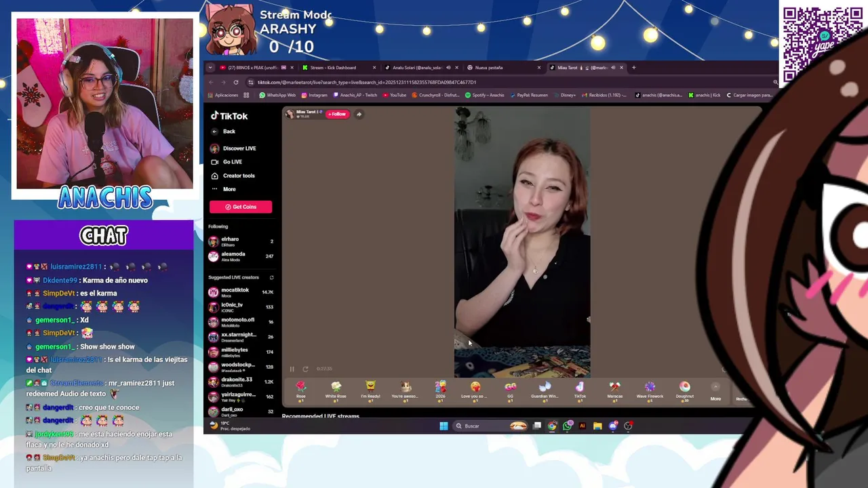This screenshot has height=488, width=868.
Task: Expand the More gifts panel
Action: (x=715, y=391)
